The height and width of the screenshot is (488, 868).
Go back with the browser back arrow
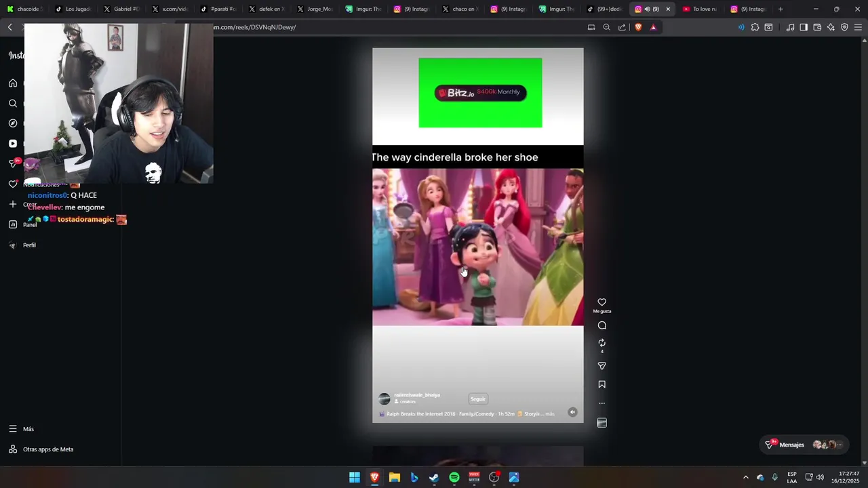(x=10, y=27)
